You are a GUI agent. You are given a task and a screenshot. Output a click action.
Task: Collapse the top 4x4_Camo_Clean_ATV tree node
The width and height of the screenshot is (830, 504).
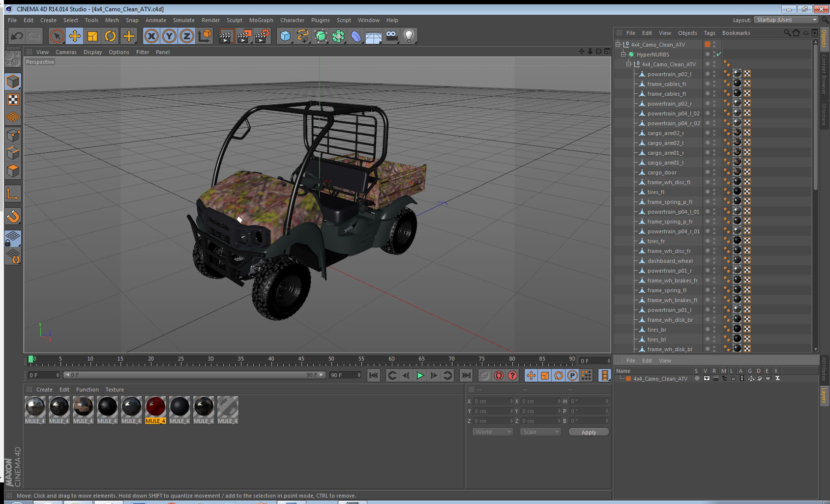pos(618,44)
